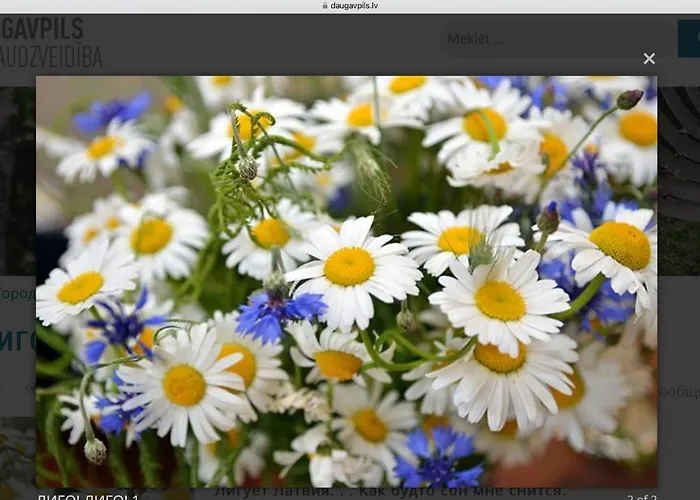Click the padlock icon beside daugavpils.lv
The width and height of the screenshot is (700, 500).
(x=325, y=6)
